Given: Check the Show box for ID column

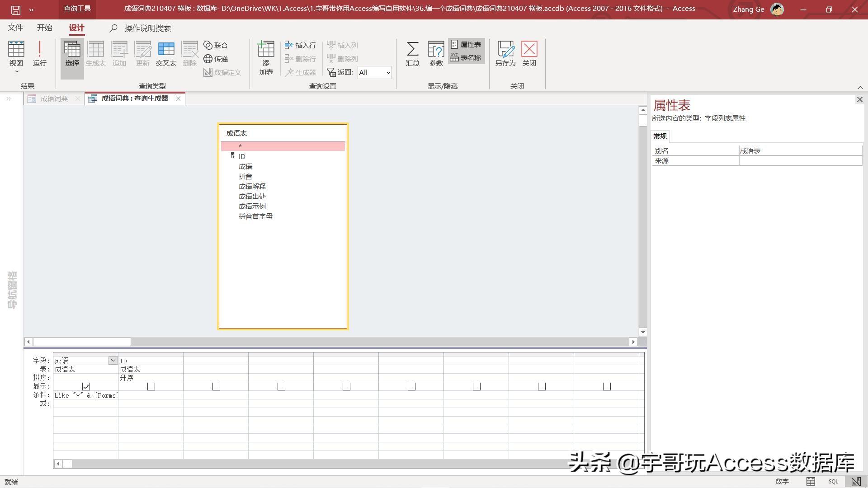Looking at the screenshot, I should (x=151, y=386).
